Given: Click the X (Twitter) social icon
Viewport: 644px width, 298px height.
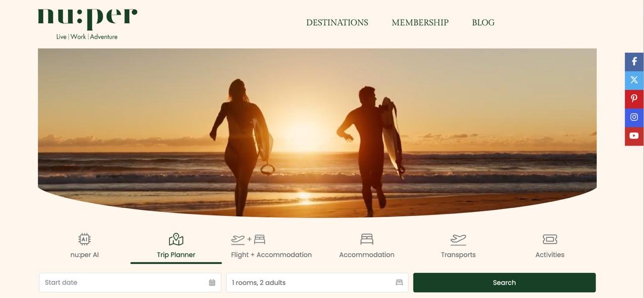Looking at the screenshot, I should coord(634,80).
